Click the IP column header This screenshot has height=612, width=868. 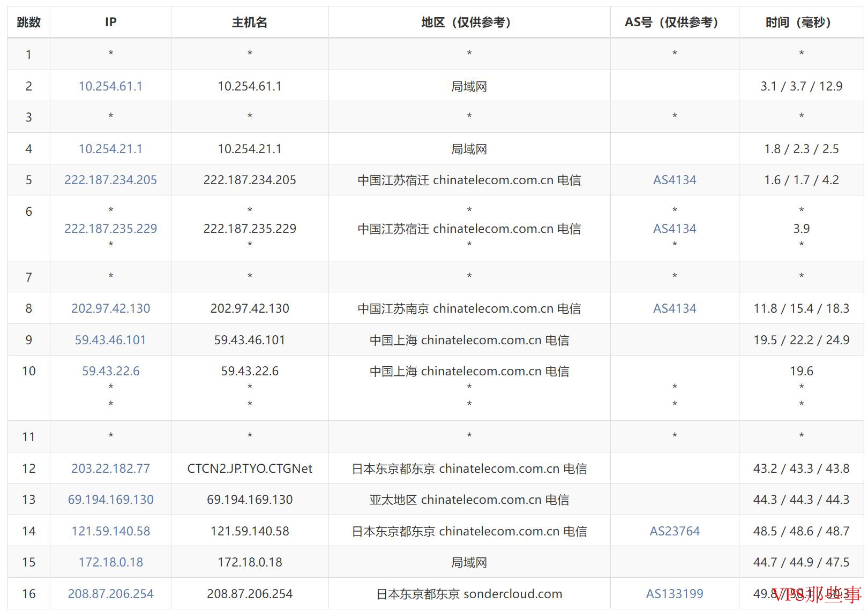click(110, 22)
